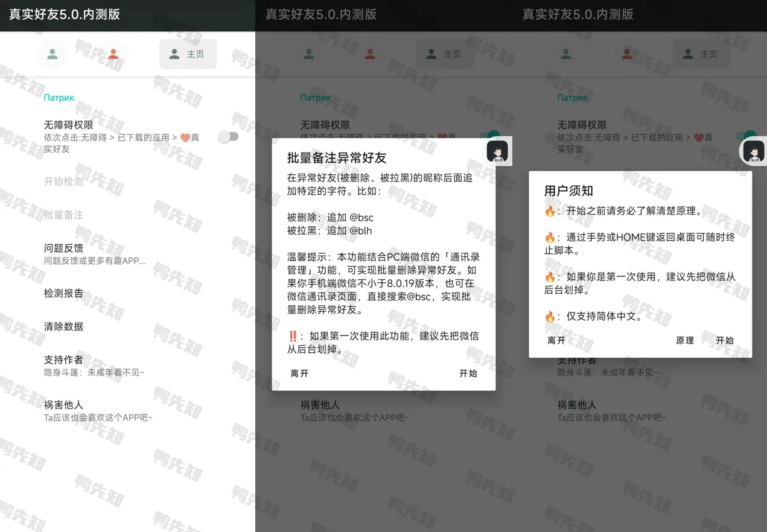Switch to the 主页 tab

(188, 54)
